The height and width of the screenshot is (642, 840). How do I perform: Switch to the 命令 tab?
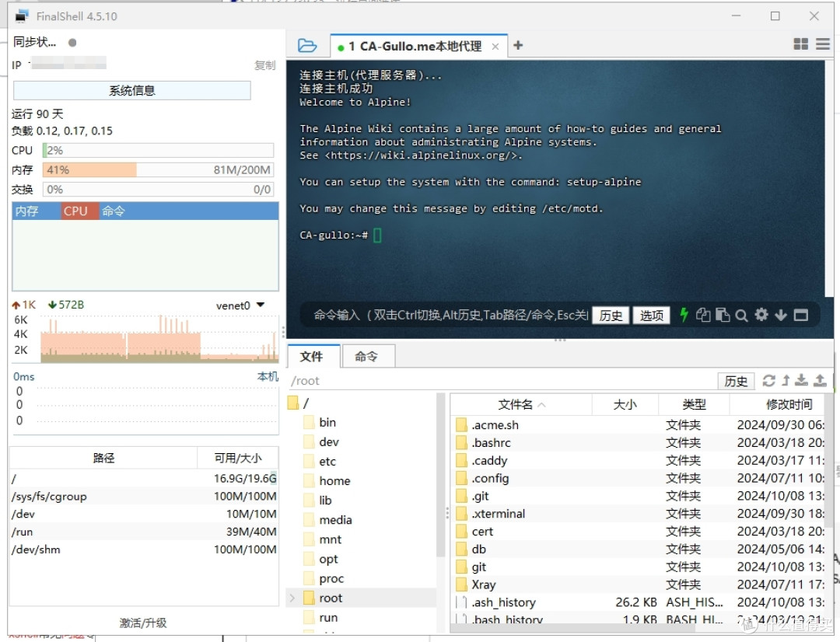point(367,356)
